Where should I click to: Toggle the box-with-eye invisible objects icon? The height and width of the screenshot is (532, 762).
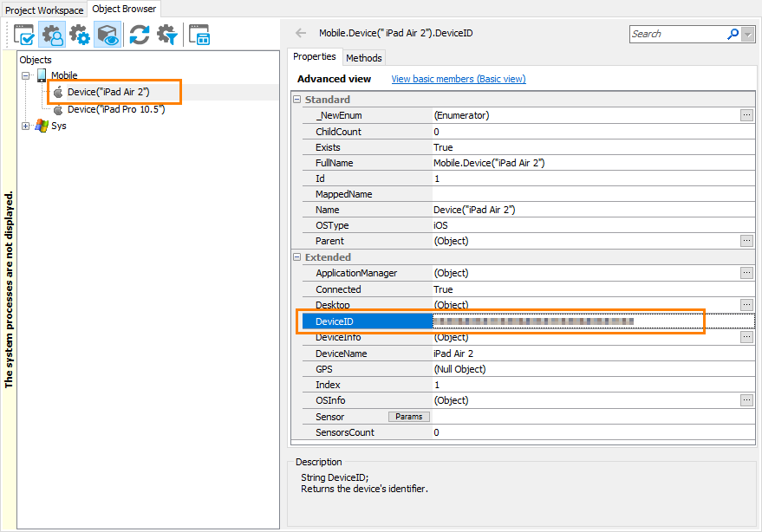pos(107,35)
